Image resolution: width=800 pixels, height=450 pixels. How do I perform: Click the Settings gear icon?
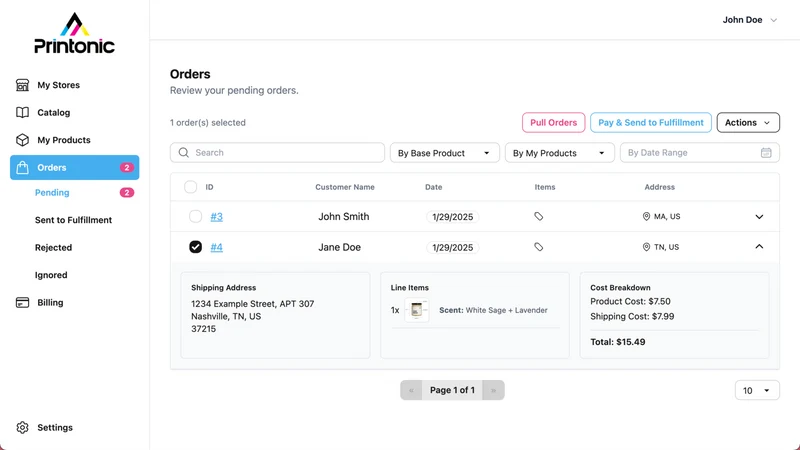pos(22,428)
